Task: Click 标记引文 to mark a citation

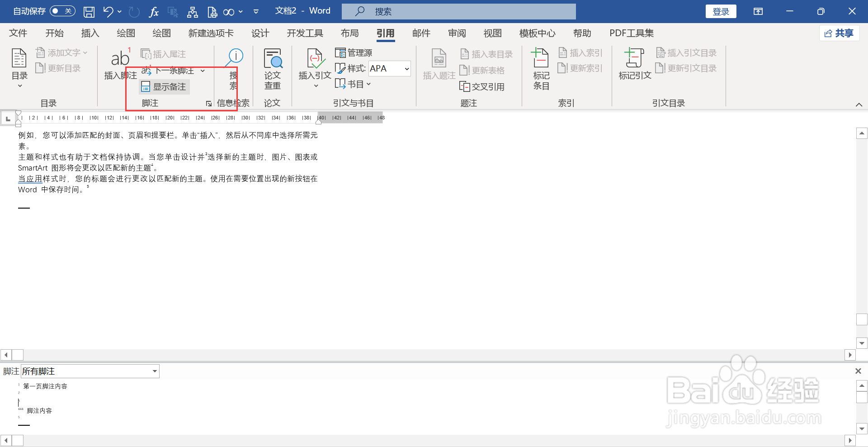Action: pos(634,66)
